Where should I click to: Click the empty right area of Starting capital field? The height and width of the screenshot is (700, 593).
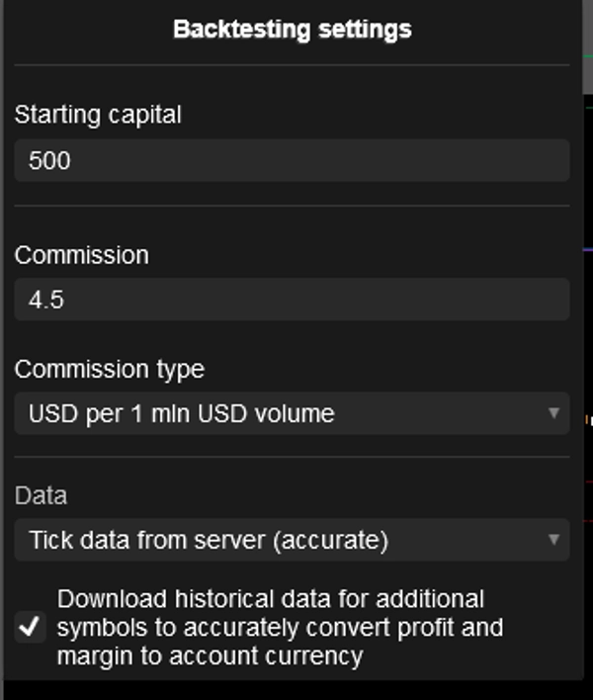(x=445, y=160)
